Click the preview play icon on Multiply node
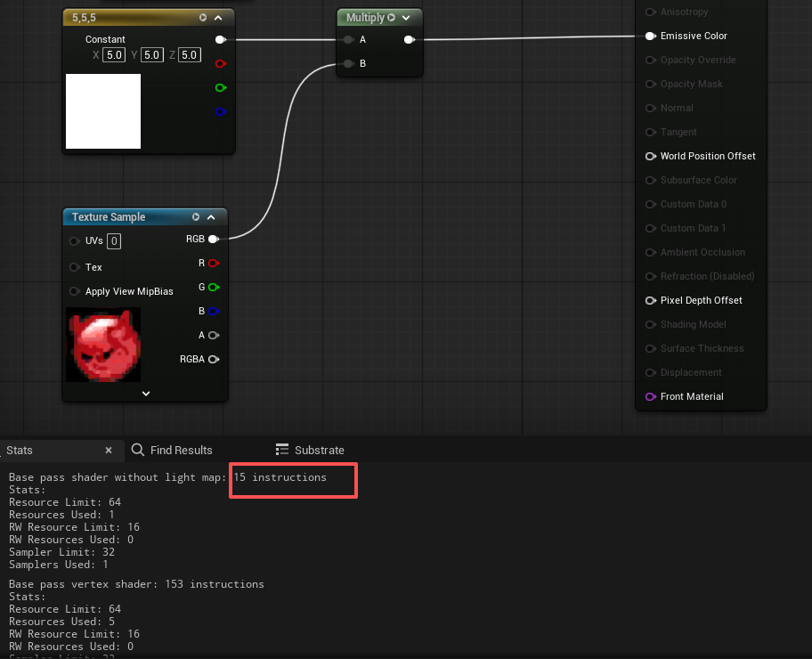Viewport: 812px width, 659px height. [392, 18]
